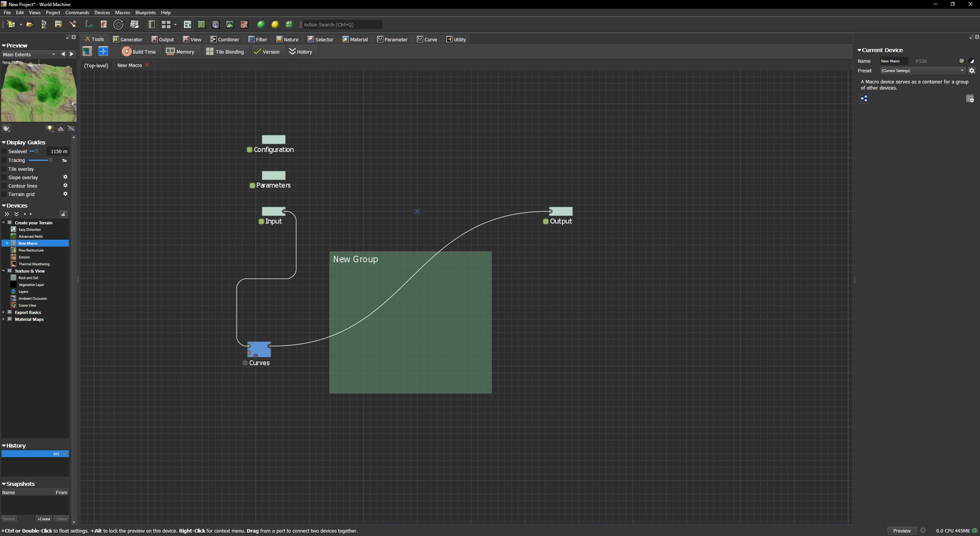
Task: Click the Earth globe toolbar icon
Action: 216,25
